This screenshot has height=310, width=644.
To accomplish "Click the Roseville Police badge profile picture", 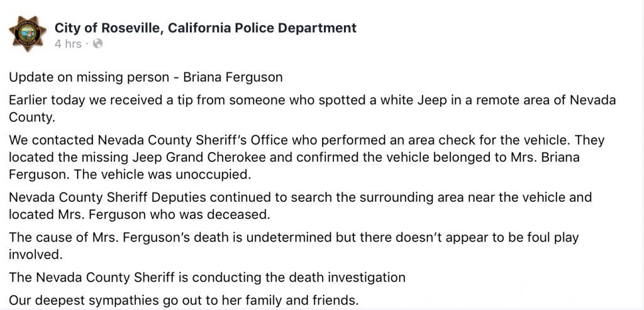I will [28, 34].
